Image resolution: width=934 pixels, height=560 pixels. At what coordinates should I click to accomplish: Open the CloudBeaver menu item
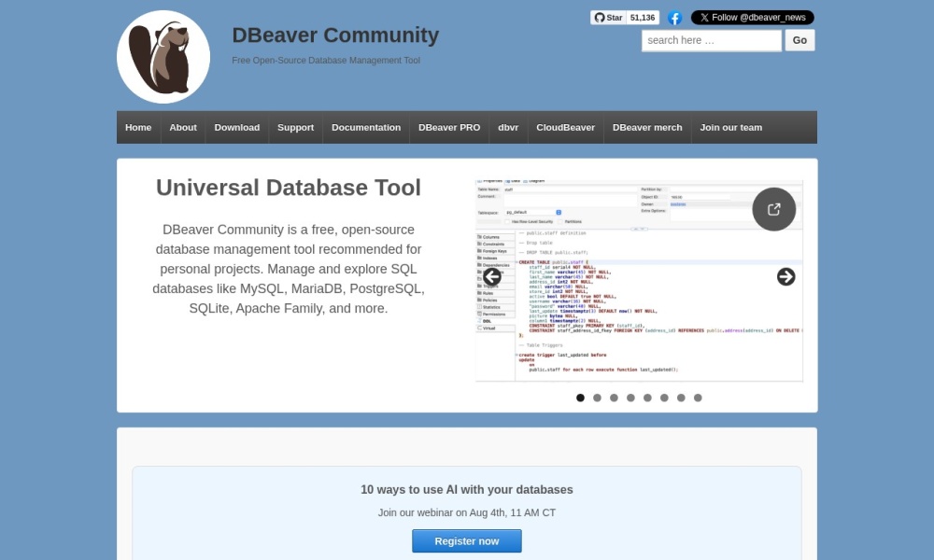click(565, 127)
